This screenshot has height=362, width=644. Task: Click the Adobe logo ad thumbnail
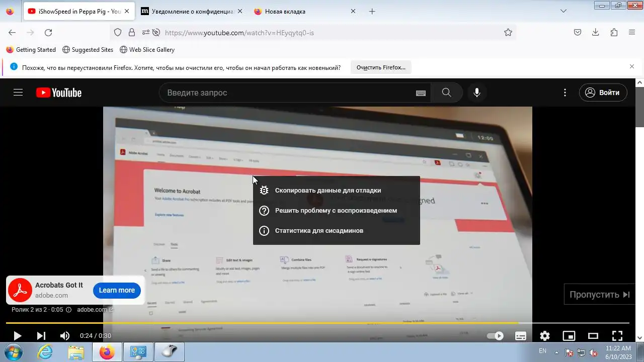pyautogui.click(x=20, y=290)
